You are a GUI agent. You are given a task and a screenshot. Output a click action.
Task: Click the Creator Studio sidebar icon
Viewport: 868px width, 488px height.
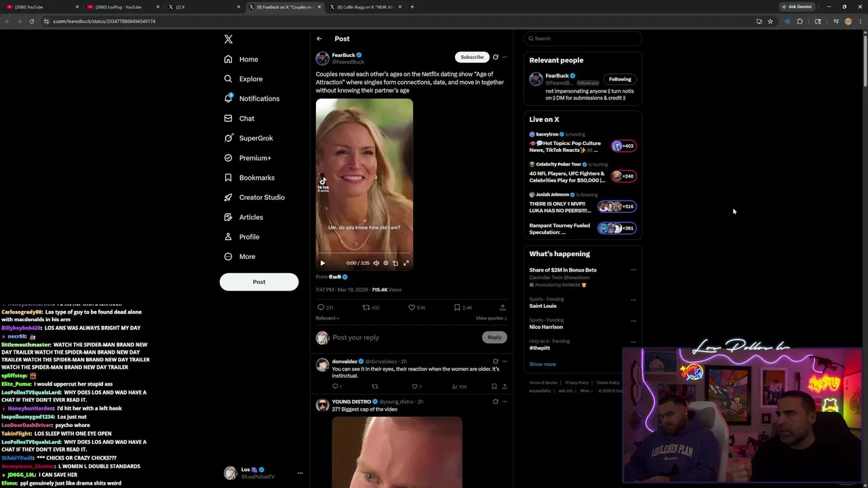click(229, 197)
